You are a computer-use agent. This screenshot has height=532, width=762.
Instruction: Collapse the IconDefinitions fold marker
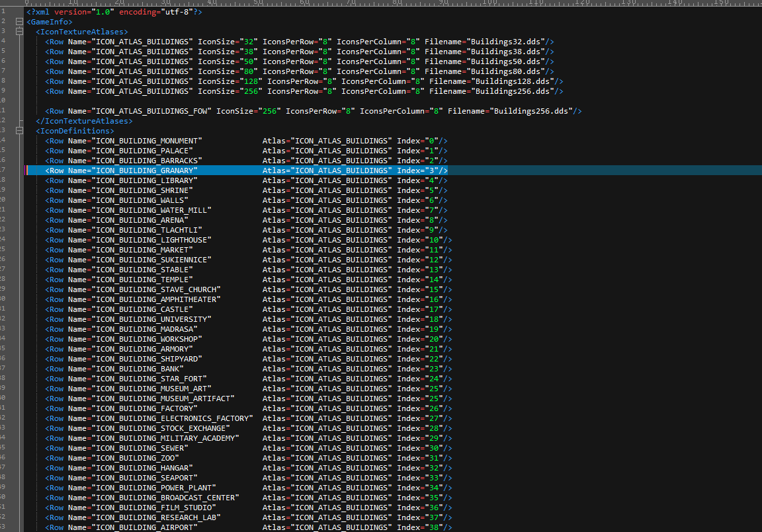coord(19,131)
